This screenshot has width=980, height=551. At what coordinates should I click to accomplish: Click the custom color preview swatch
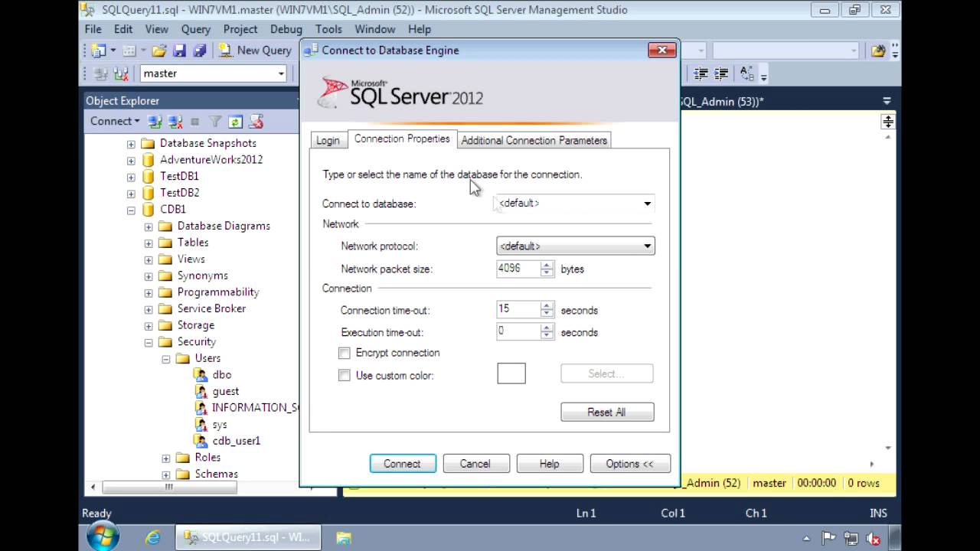[511, 373]
